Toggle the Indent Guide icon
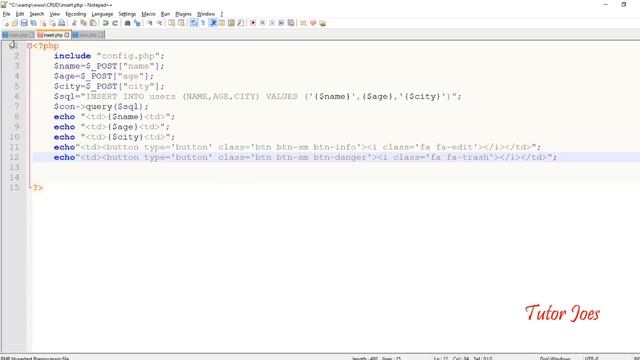Screen dimensions: 640x360 [x=213, y=23]
